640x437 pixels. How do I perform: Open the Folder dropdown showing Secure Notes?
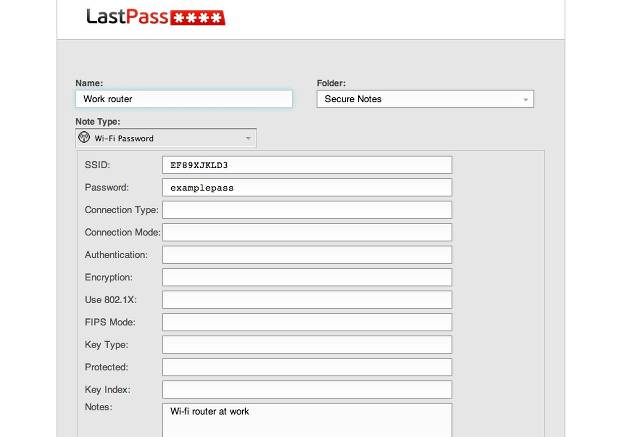425,99
